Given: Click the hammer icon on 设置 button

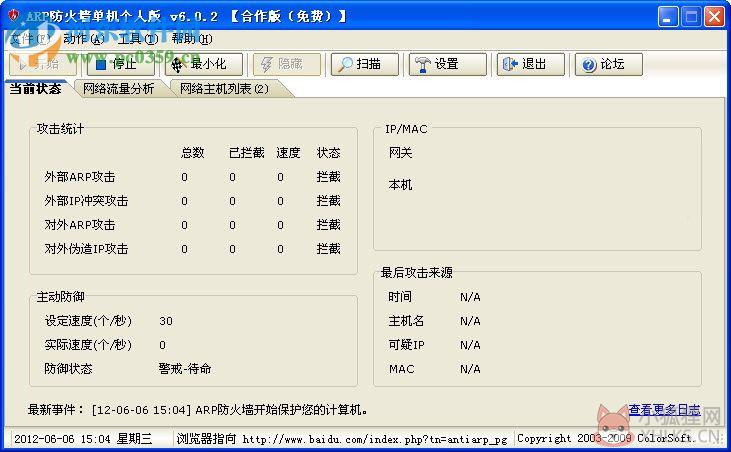Looking at the screenshot, I should click(x=423, y=64).
